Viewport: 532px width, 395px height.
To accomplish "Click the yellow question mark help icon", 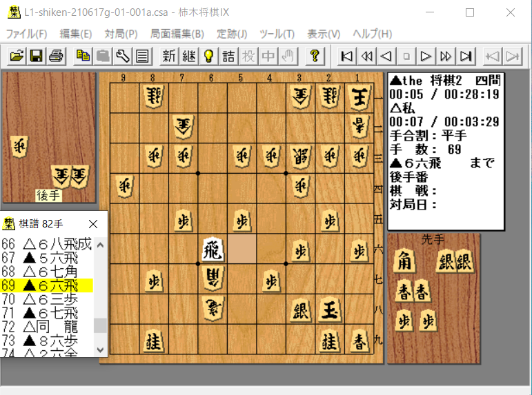I will (314, 56).
